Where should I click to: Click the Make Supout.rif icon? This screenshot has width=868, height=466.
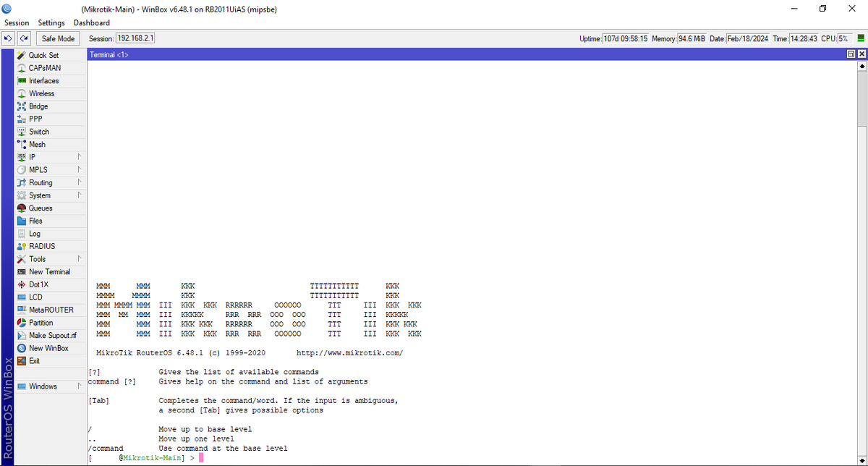22,336
